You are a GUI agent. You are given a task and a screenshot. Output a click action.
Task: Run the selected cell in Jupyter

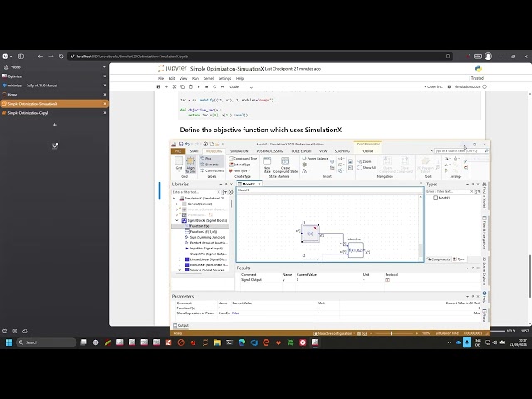pos(199,86)
